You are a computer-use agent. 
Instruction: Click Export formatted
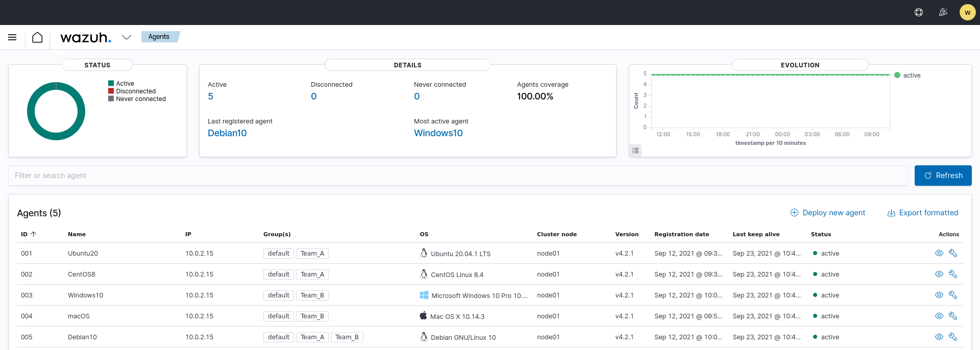pos(923,213)
